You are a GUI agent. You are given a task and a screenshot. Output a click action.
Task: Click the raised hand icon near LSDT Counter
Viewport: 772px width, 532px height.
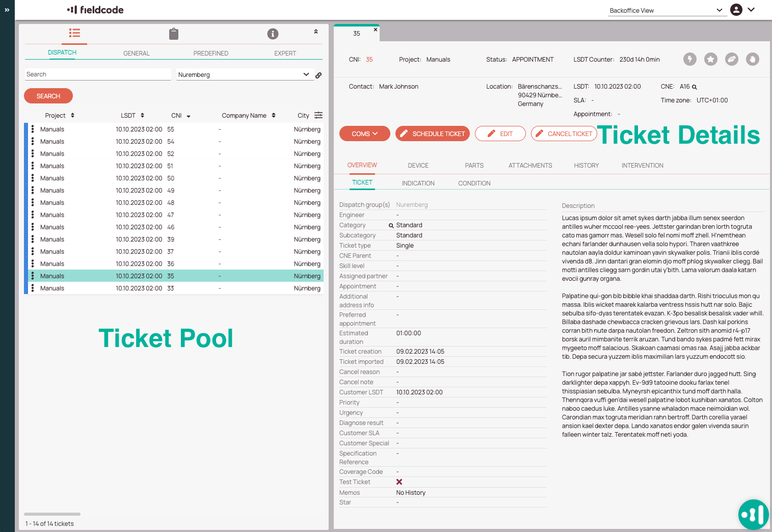(x=752, y=59)
